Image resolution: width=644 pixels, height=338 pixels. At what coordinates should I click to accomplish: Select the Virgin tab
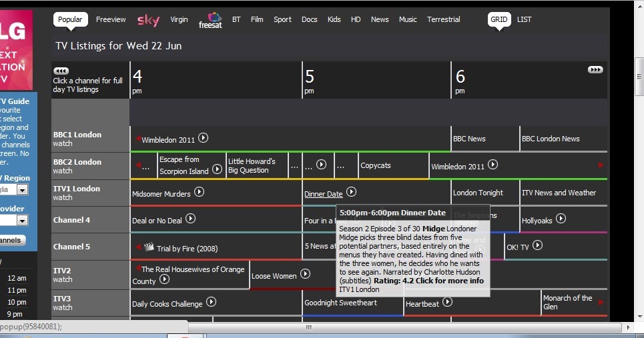[x=179, y=19]
